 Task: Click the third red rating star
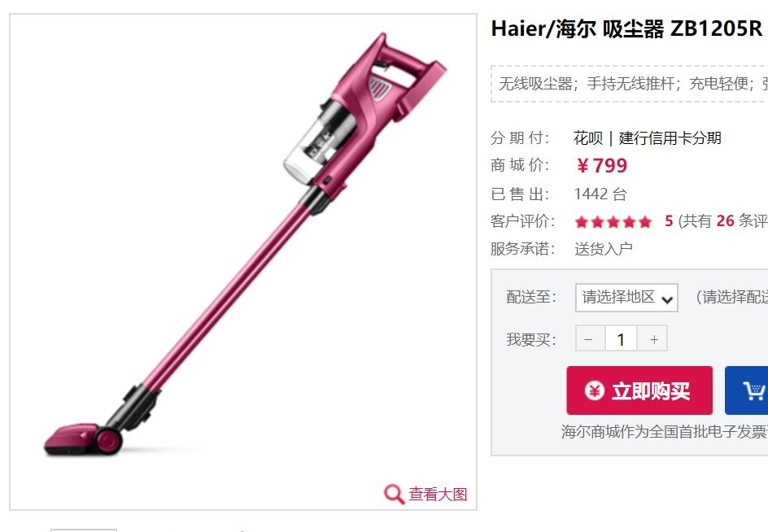613,222
